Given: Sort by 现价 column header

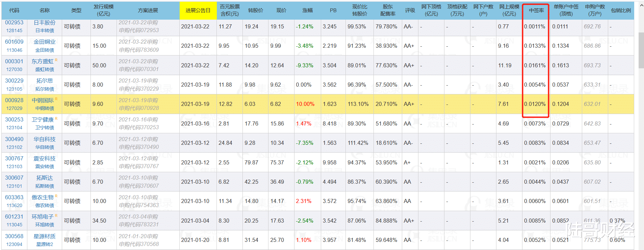Looking at the screenshot, I should (281, 10).
